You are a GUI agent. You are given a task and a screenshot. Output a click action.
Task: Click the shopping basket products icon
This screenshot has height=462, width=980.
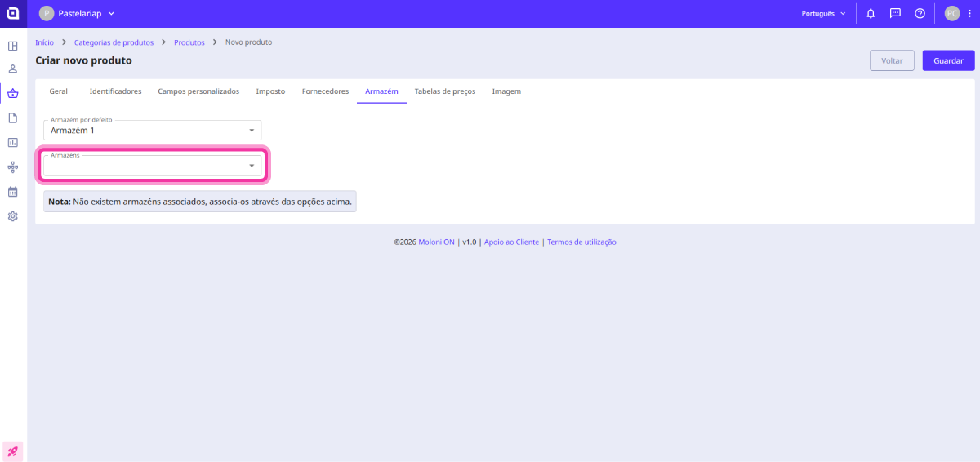(x=13, y=93)
